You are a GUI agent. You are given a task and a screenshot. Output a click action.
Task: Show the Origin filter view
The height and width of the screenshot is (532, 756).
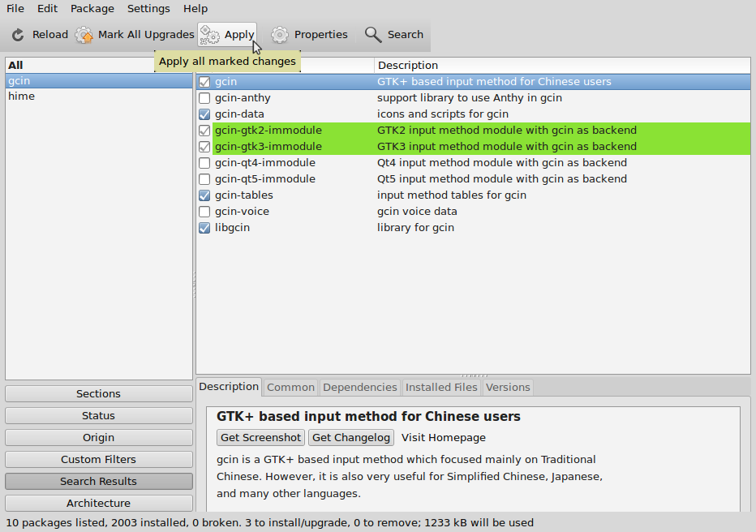[x=99, y=438]
